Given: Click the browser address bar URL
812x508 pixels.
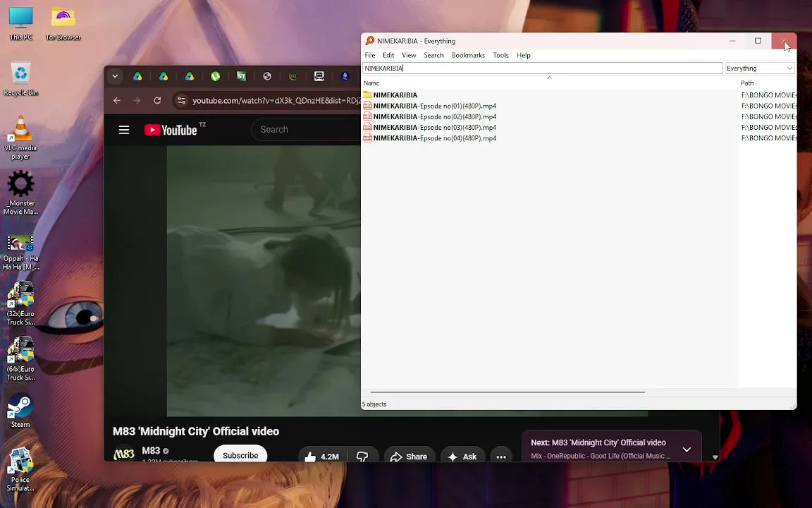Looking at the screenshot, I should point(276,101).
